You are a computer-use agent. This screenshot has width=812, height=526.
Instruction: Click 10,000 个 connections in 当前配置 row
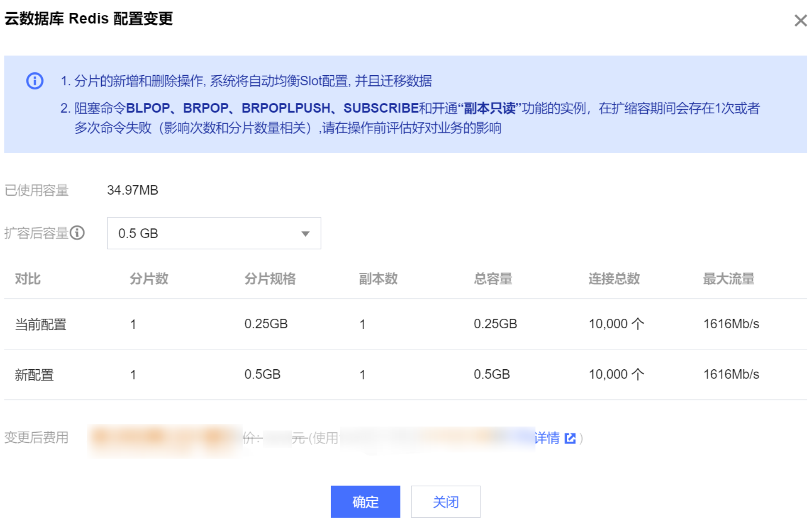tap(616, 324)
